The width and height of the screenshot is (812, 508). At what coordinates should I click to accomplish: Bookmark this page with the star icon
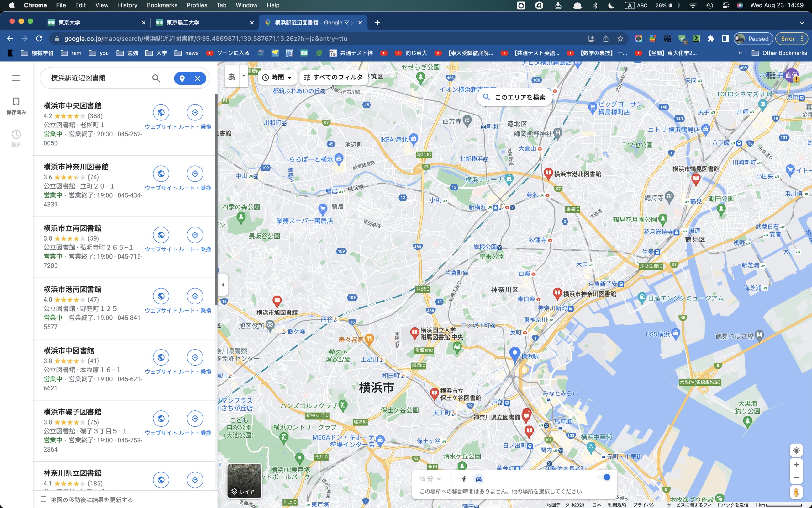tap(620, 39)
